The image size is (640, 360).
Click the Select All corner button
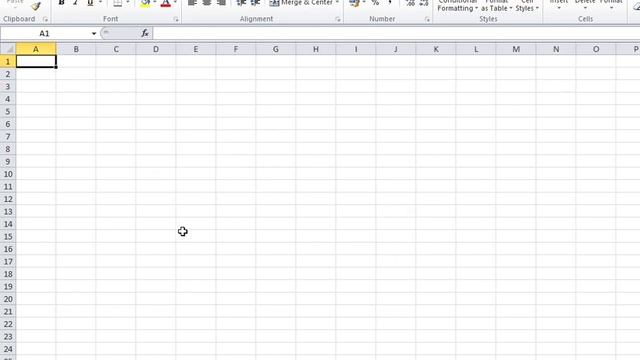click(8, 49)
